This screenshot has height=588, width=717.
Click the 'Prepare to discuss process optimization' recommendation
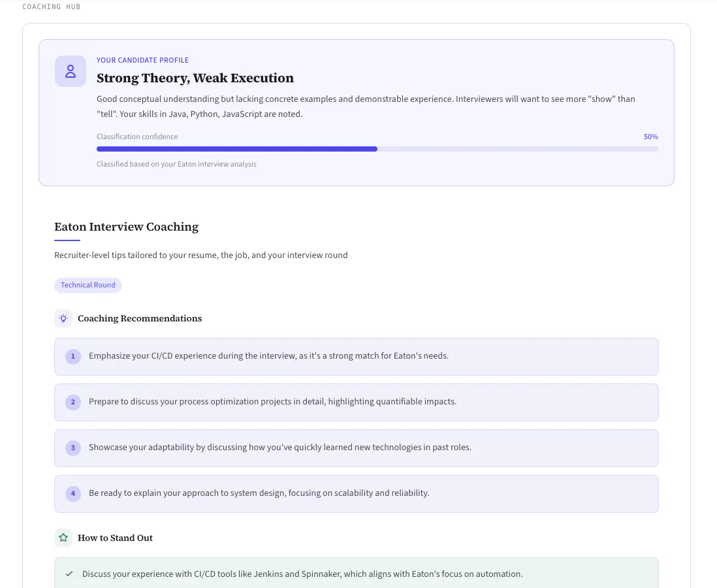coord(356,402)
